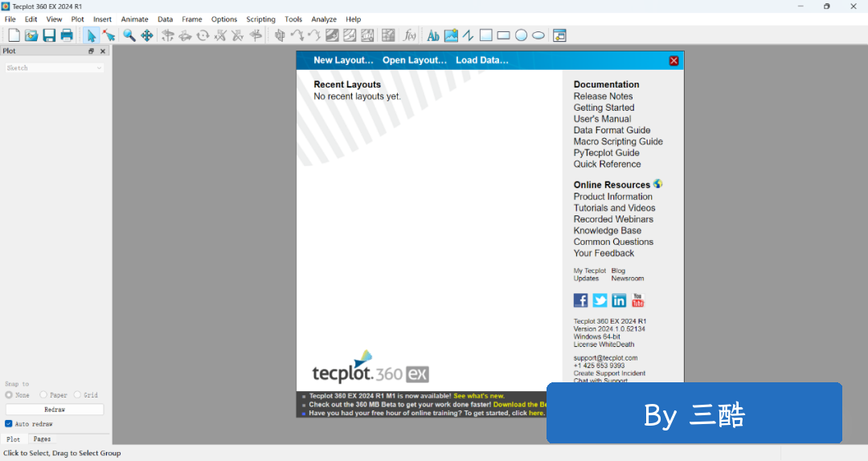This screenshot has height=461, width=868.
Task: Select the Circle shape tool
Action: 521,35
